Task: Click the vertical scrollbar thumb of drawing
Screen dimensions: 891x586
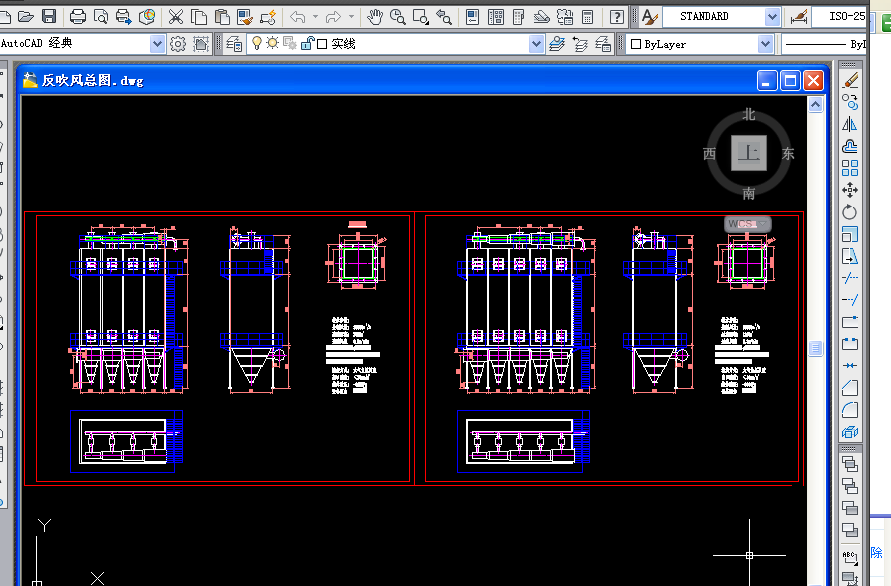Action: pos(816,348)
